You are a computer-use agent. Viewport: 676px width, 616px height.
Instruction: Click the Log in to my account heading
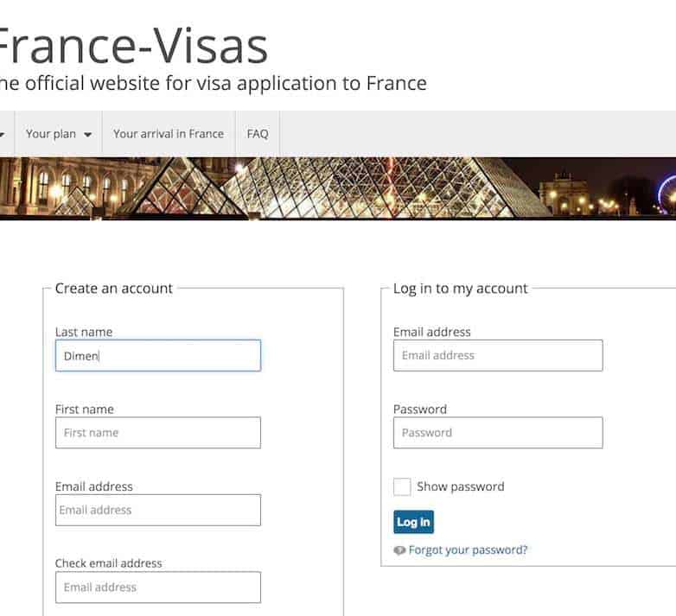[x=460, y=289]
